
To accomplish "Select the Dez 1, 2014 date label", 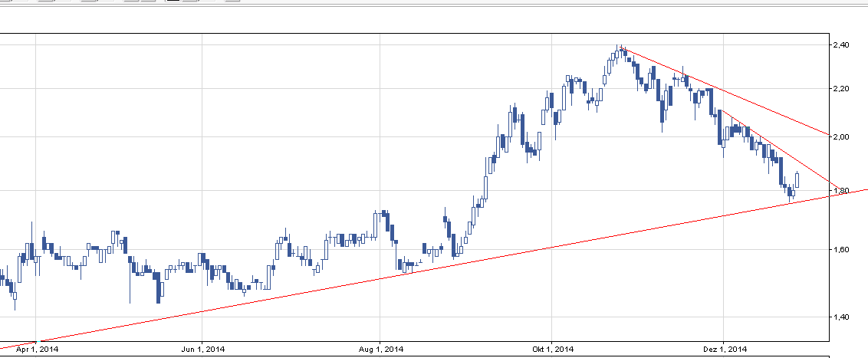I will point(725,350).
